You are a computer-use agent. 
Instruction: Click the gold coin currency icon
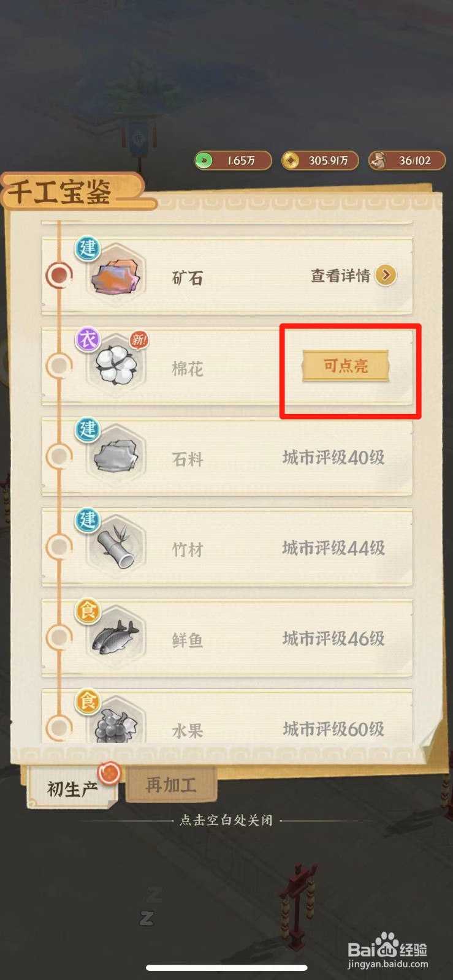291,160
